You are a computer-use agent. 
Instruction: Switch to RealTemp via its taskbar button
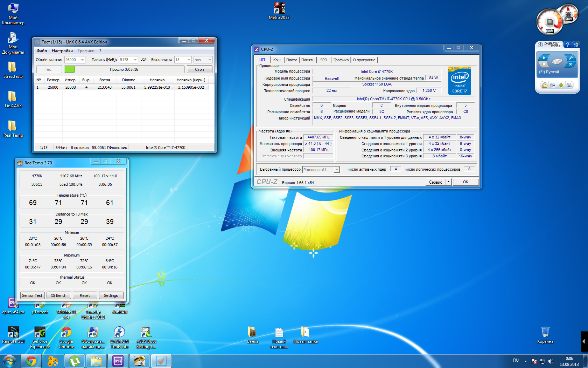pos(140,361)
